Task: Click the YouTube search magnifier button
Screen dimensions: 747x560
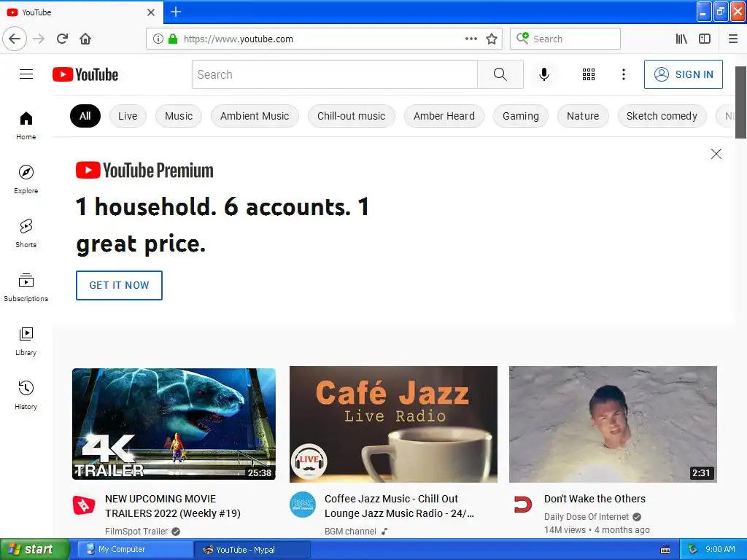Action: click(500, 74)
